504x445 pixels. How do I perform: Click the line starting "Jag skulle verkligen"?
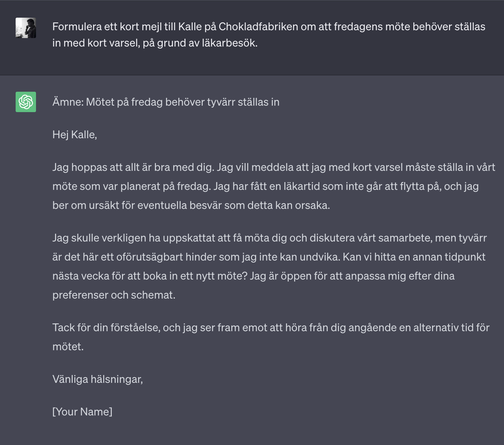269,238
